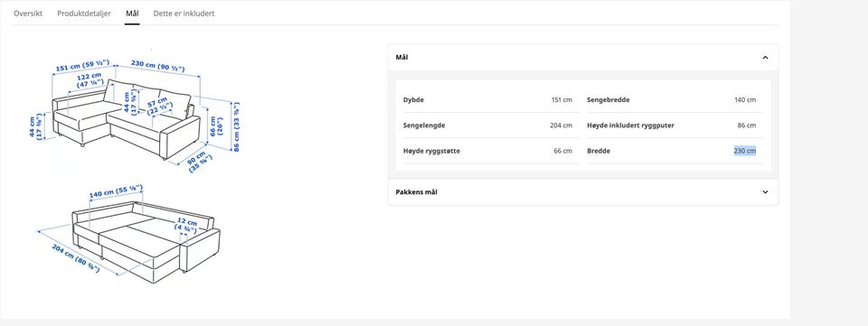
Task: Click the sofa dimensions drawing
Action: tap(135, 107)
